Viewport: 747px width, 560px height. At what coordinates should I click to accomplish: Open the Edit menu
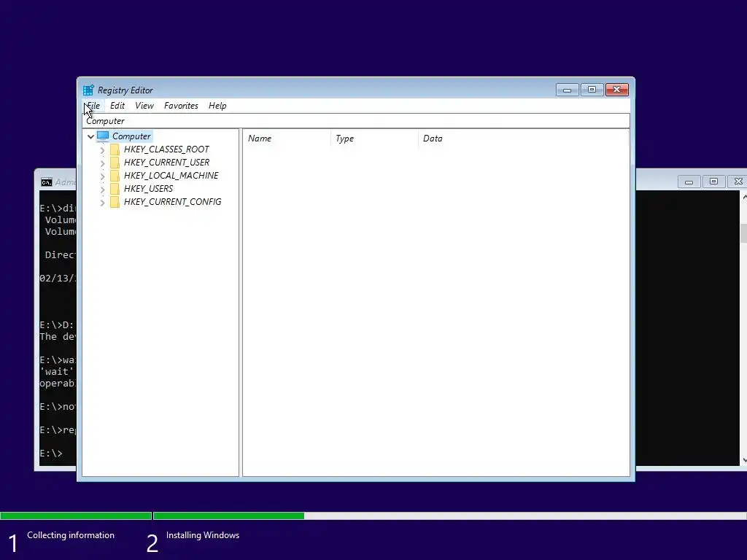(117, 106)
